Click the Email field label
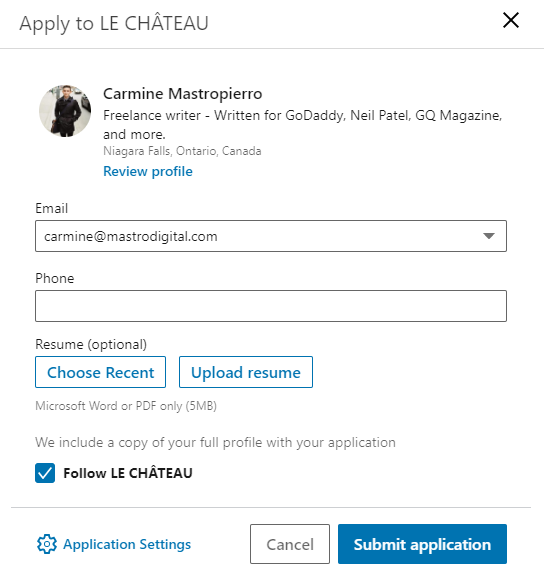Viewport: 544px width, 588px height. point(51,208)
